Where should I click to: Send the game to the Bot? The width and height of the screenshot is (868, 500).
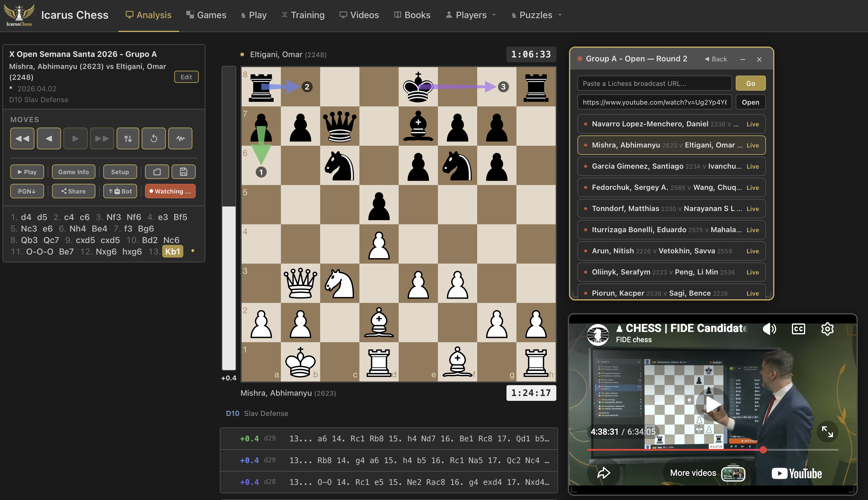120,191
